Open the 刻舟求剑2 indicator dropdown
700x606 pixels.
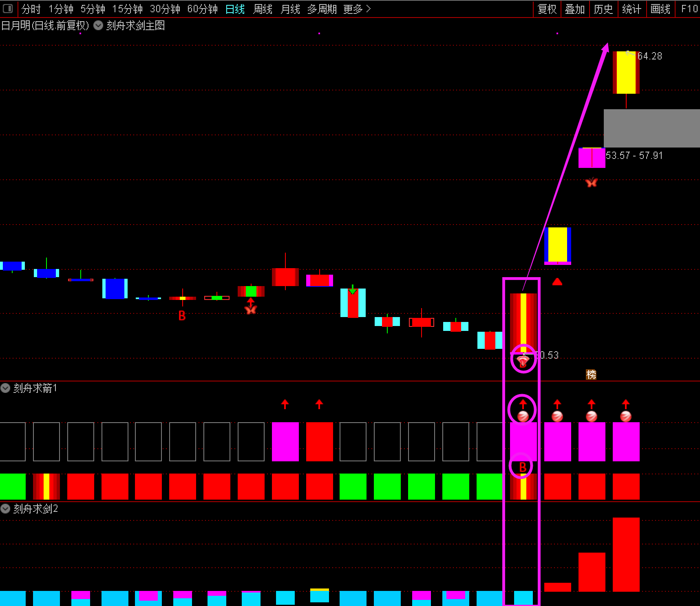coord(5,509)
